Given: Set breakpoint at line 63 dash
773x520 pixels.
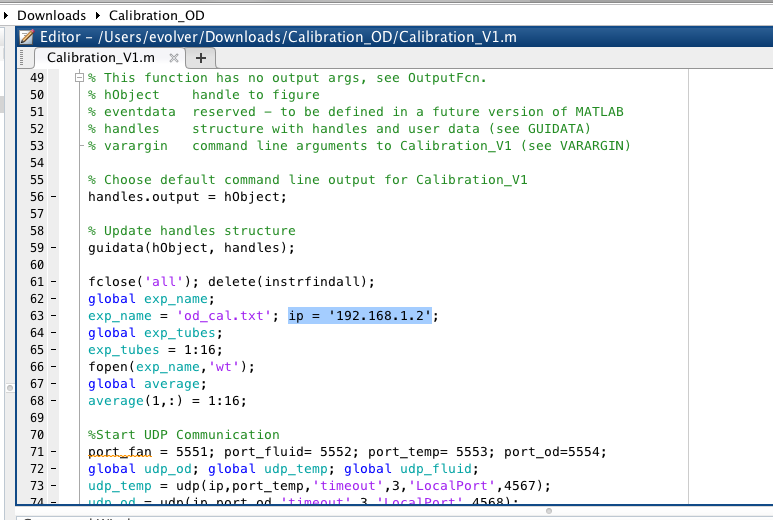Looking at the screenshot, I should tap(53, 316).
